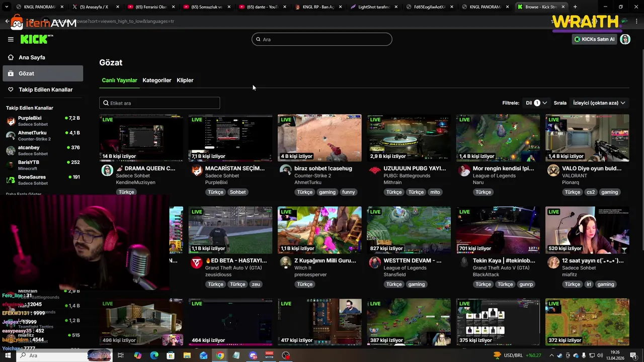
Task: Open the user profile avatar menu
Action: coord(625,39)
